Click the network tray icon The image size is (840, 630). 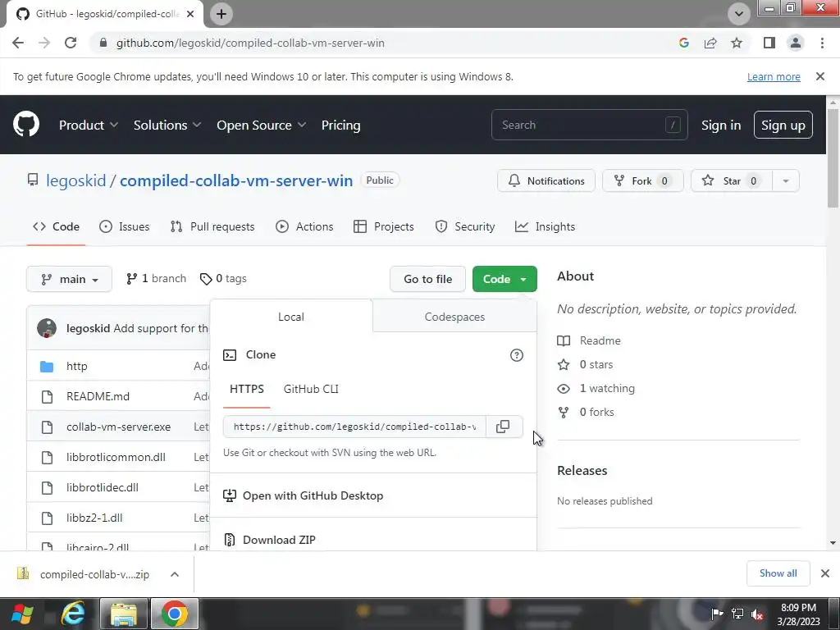pos(737,614)
